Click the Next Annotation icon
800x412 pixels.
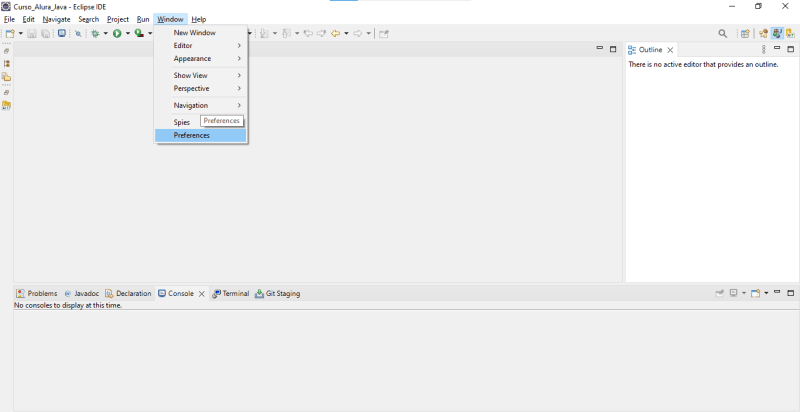[x=264, y=34]
